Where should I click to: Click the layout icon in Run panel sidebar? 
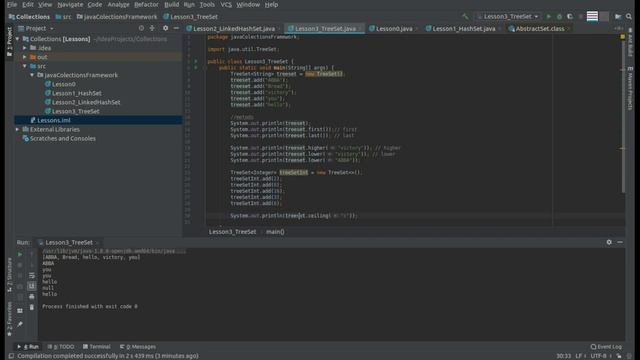click(20, 311)
